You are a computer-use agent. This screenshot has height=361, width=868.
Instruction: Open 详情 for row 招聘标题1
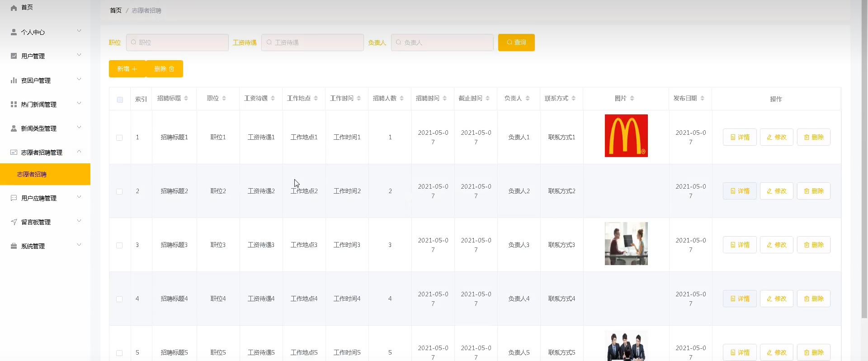tap(740, 137)
